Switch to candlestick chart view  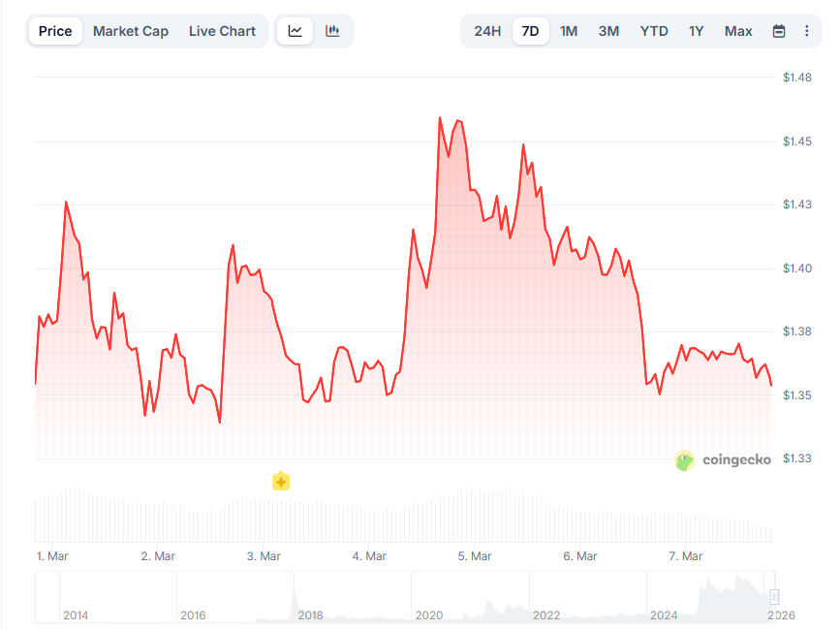click(332, 31)
